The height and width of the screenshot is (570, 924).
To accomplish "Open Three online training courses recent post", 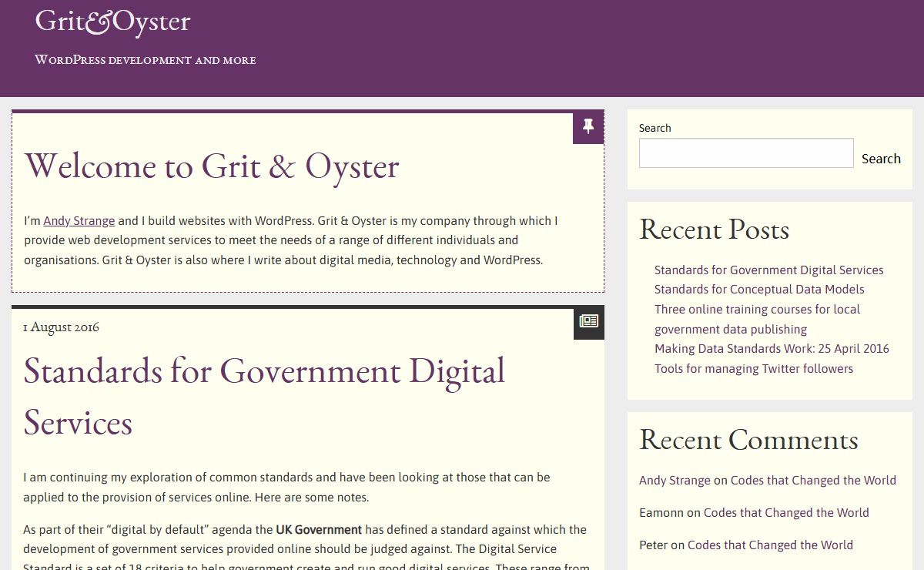I will (757, 319).
